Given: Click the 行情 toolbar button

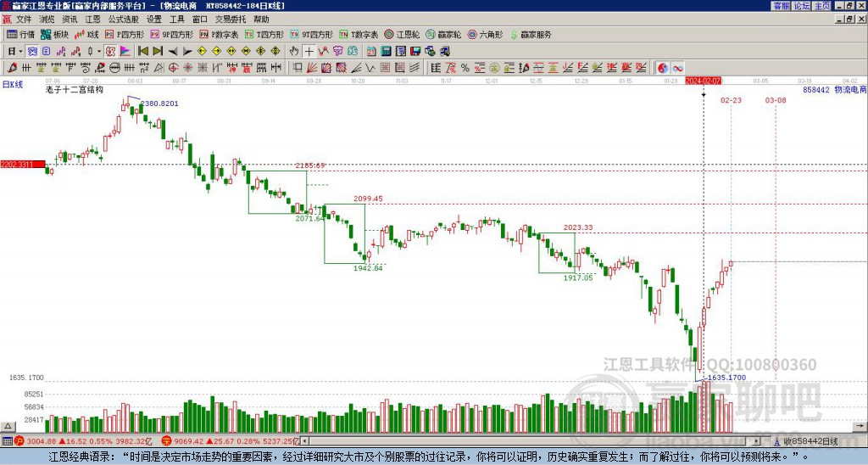Looking at the screenshot, I should click(21, 34).
